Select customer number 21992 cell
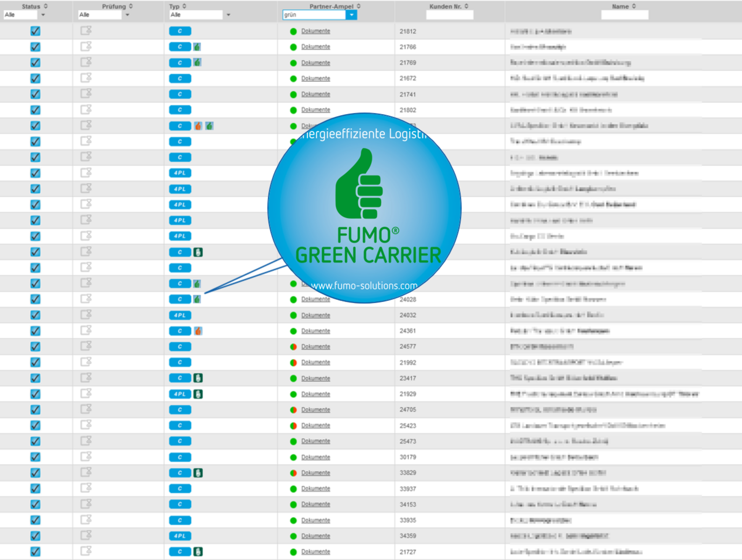The height and width of the screenshot is (560, 742). (x=408, y=363)
